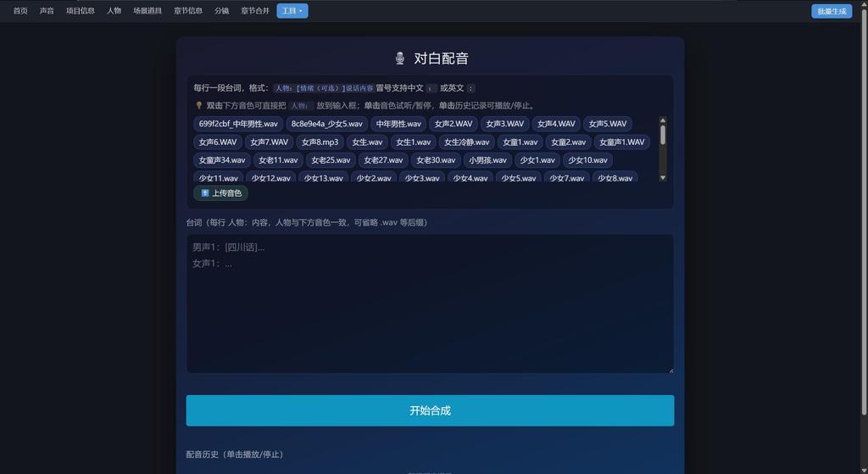Click the page vertical scrollbar
The image size is (868, 474).
(865, 211)
